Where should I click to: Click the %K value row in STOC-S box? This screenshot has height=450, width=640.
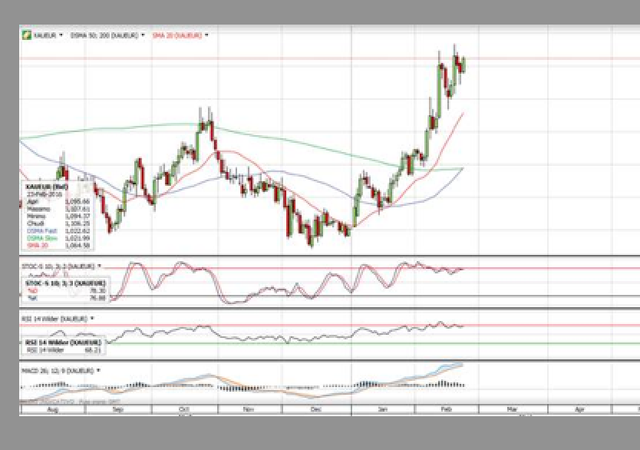[67, 299]
